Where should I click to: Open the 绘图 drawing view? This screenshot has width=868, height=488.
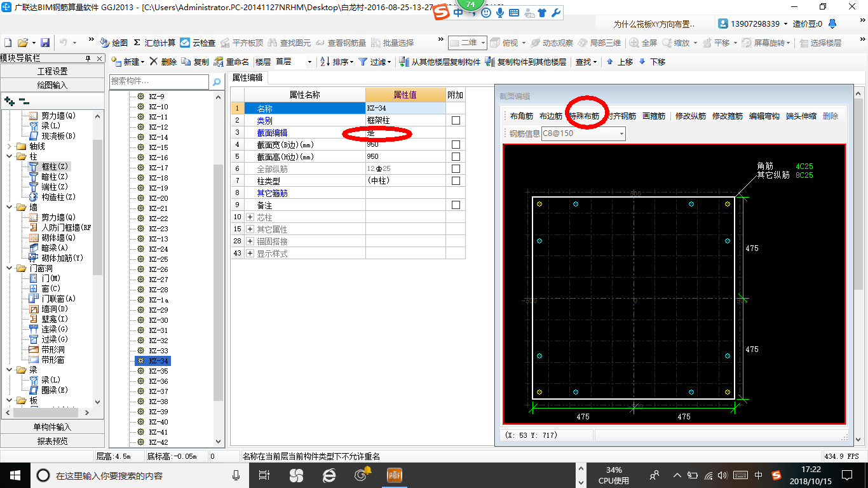pyautogui.click(x=114, y=43)
